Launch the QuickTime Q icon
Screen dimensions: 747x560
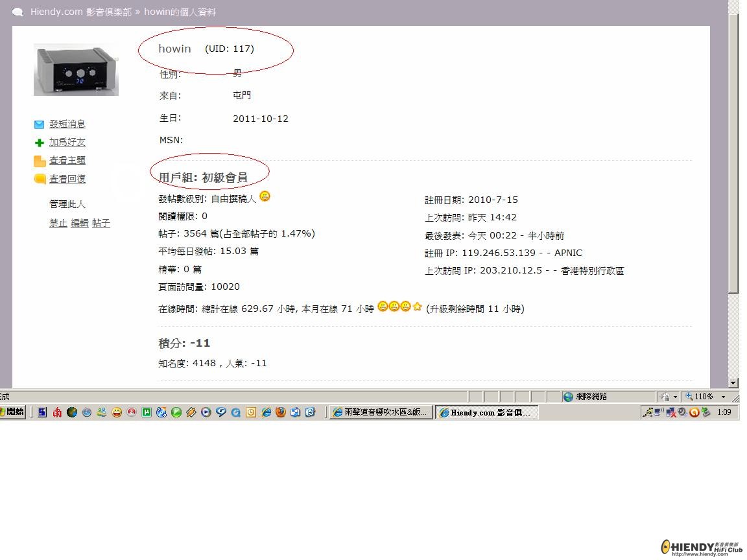pos(235,412)
